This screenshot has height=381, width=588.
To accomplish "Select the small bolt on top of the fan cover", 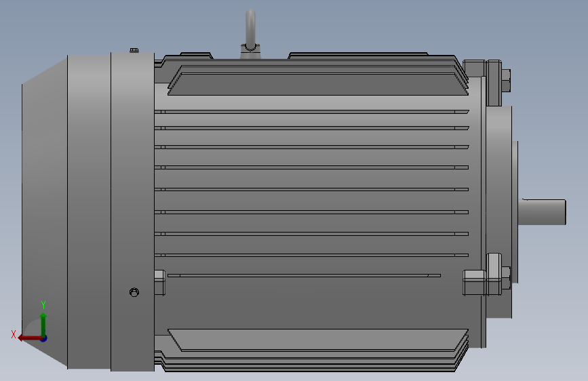I will tap(134, 50).
